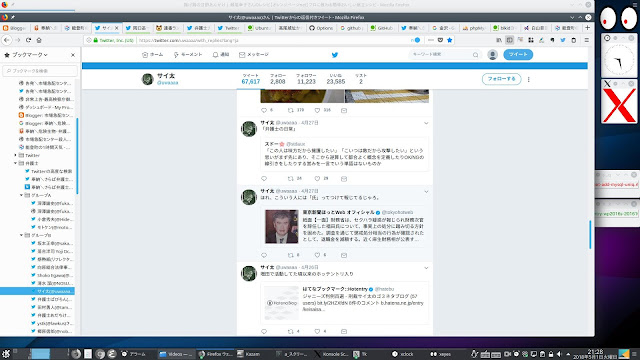640x360 pixels.
Task: Open the profile avatar menu in Twitter header
Action: (x=493, y=55)
